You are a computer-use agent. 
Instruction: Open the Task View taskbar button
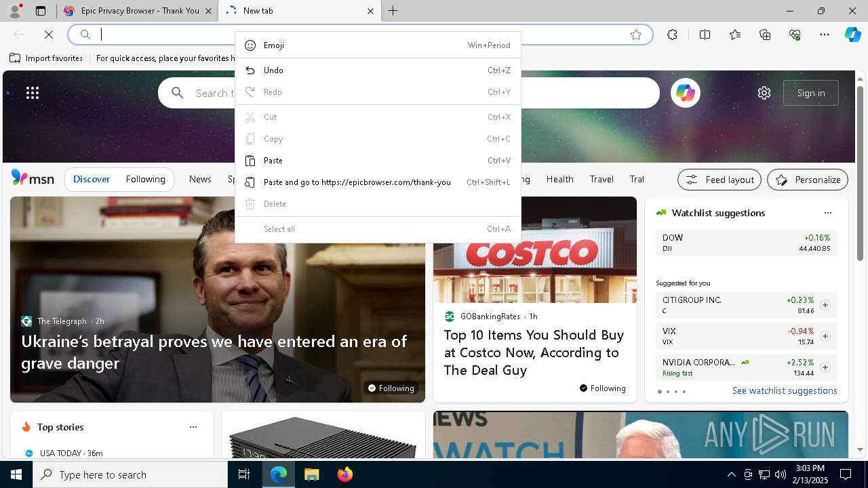coord(244,474)
